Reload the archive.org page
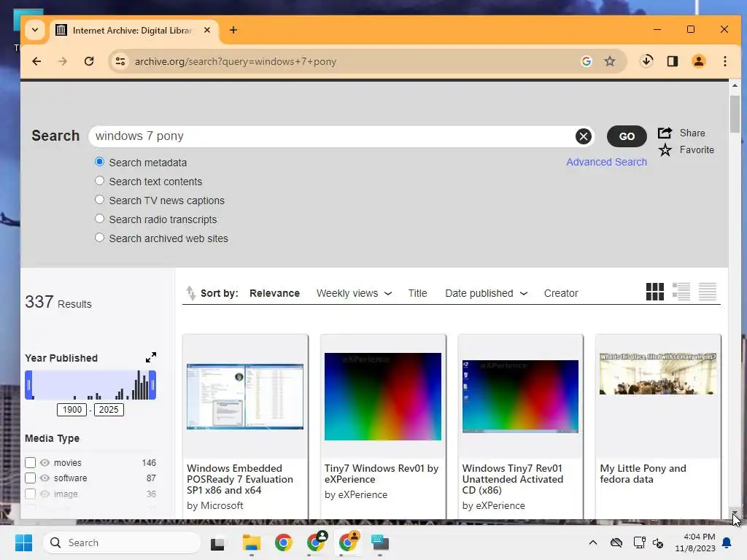The width and height of the screenshot is (747, 560). (x=88, y=61)
